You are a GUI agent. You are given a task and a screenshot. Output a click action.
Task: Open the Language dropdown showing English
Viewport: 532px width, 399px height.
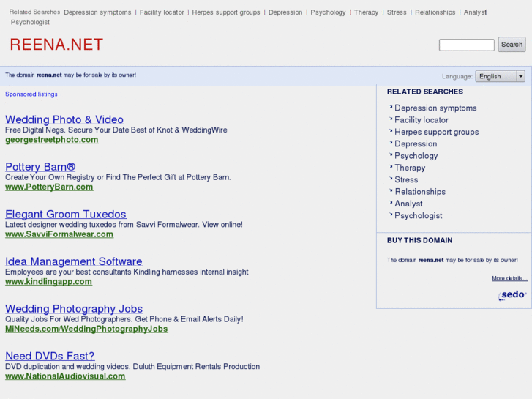pos(500,76)
